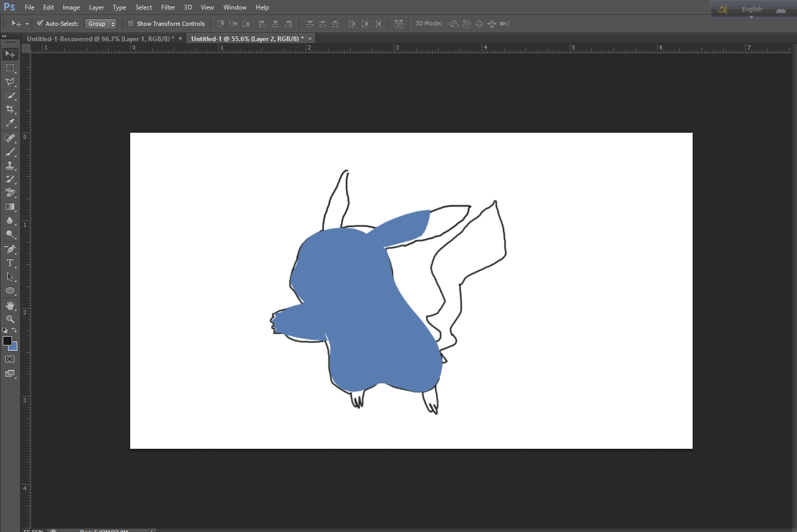Uncheck the Auto-Select checkbox

(x=40, y=24)
